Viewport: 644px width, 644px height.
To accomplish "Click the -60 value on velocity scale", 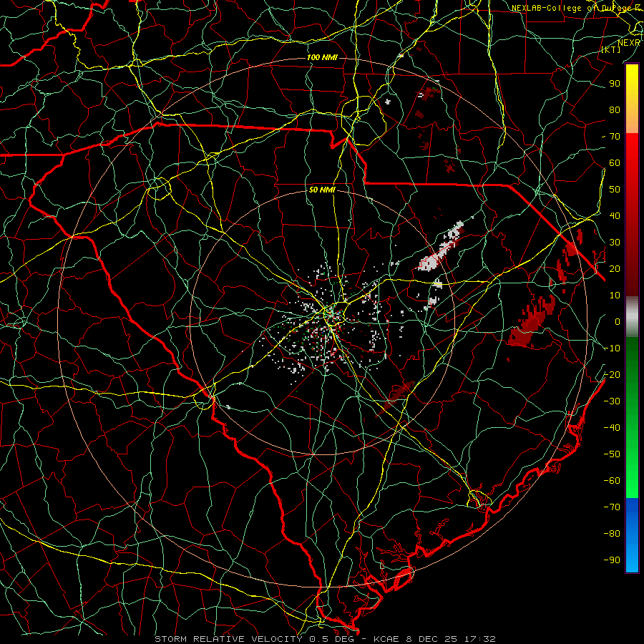I will [612, 481].
